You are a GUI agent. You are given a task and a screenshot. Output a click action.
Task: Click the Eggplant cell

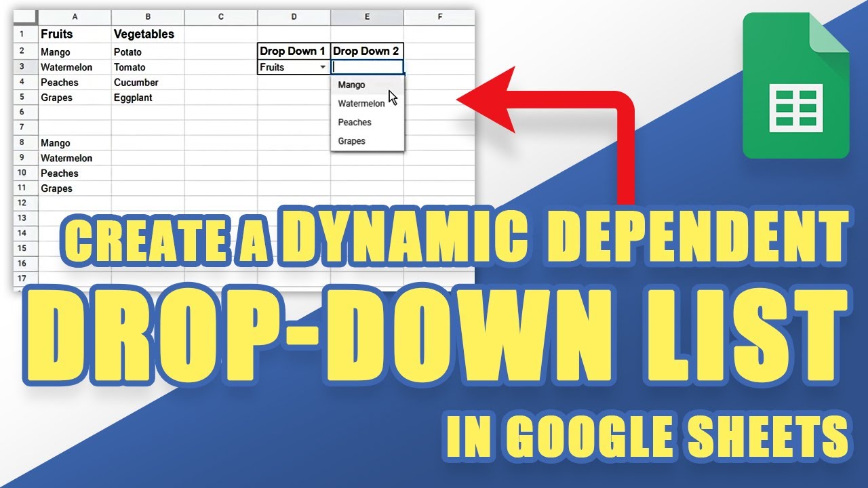click(148, 98)
